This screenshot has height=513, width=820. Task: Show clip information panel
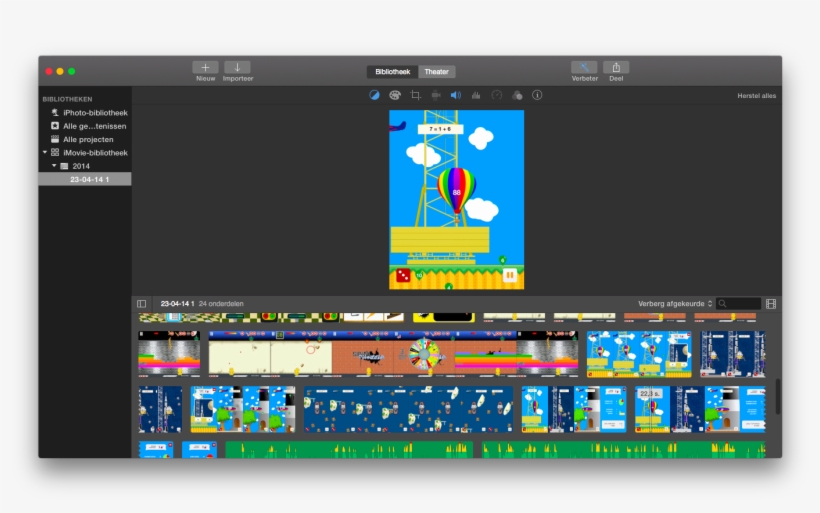[x=537, y=95]
